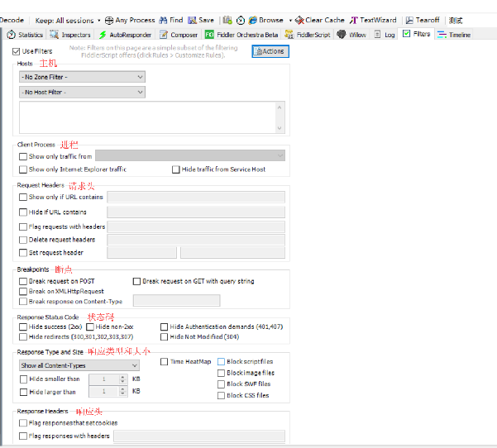This screenshot has height=448, width=497.
Task: Check Hide Not Modified (304)
Action: click(165, 336)
